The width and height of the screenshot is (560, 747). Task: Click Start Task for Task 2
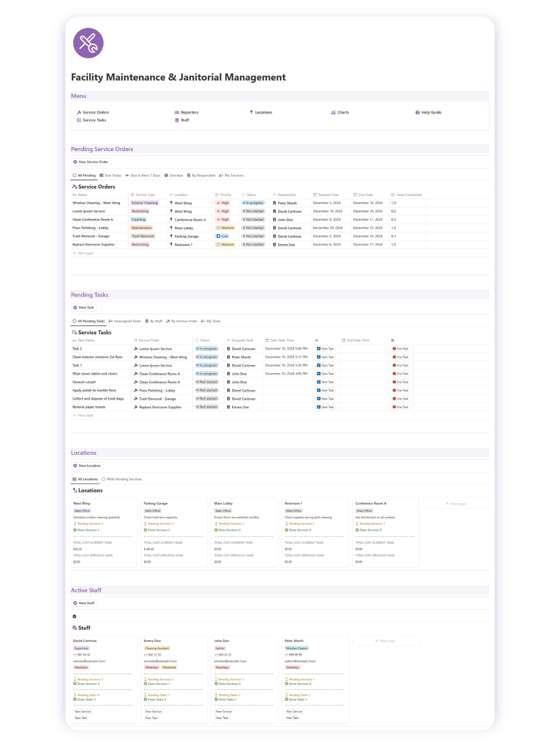(325, 349)
